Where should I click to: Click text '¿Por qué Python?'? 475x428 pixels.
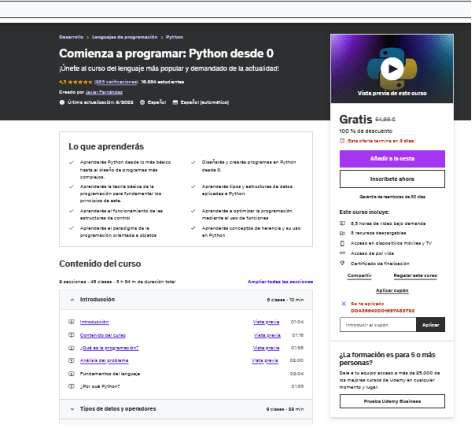coord(100,386)
